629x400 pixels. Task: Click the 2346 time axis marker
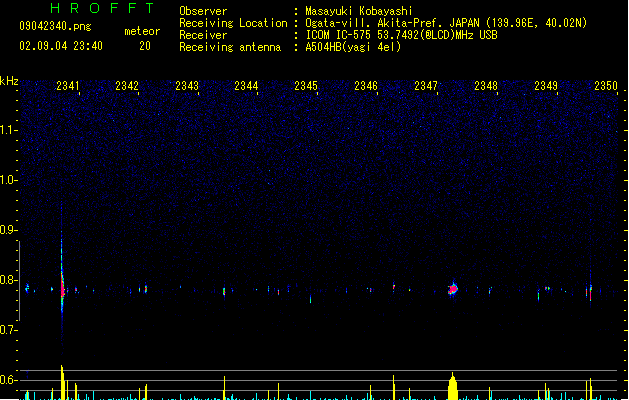coord(366,86)
